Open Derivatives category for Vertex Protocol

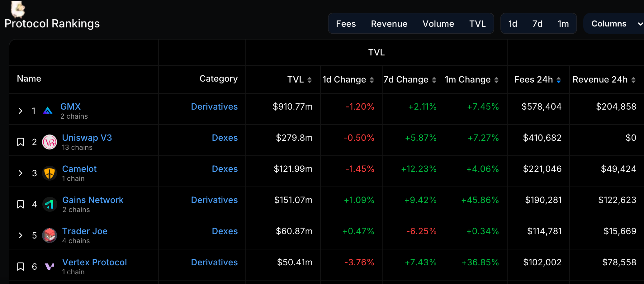[x=214, y=262]
